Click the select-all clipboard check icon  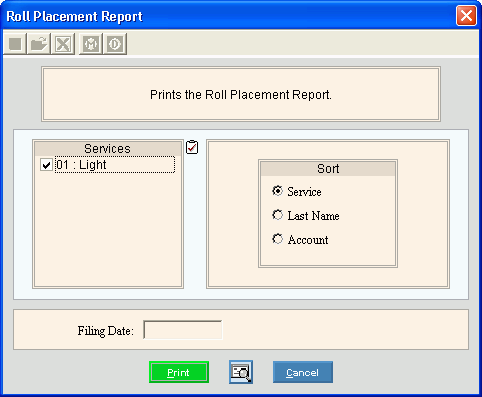point(192,147)
